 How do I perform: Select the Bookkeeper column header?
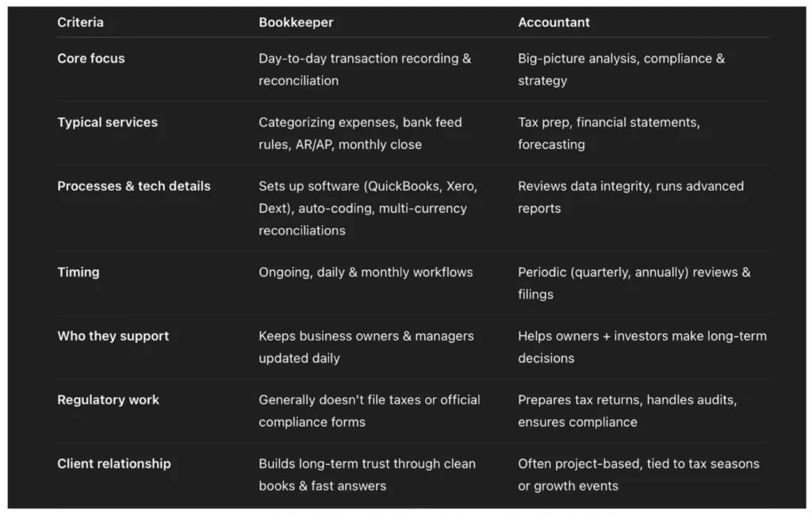click(x=296, y=22)
